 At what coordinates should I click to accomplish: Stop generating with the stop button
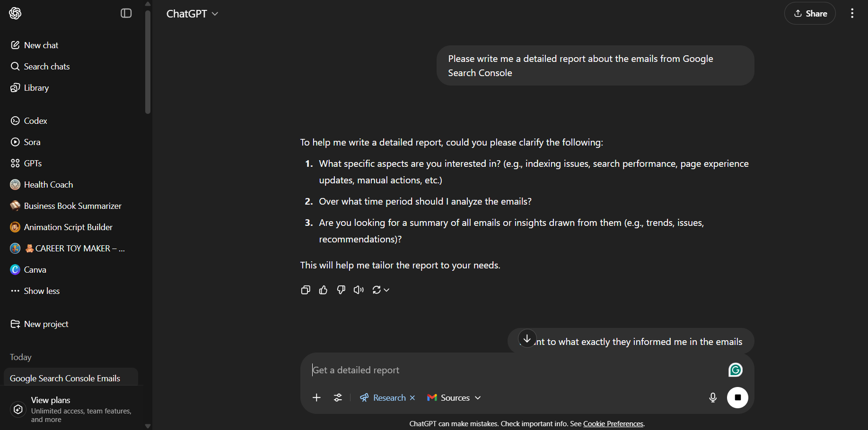pos(737,397)
